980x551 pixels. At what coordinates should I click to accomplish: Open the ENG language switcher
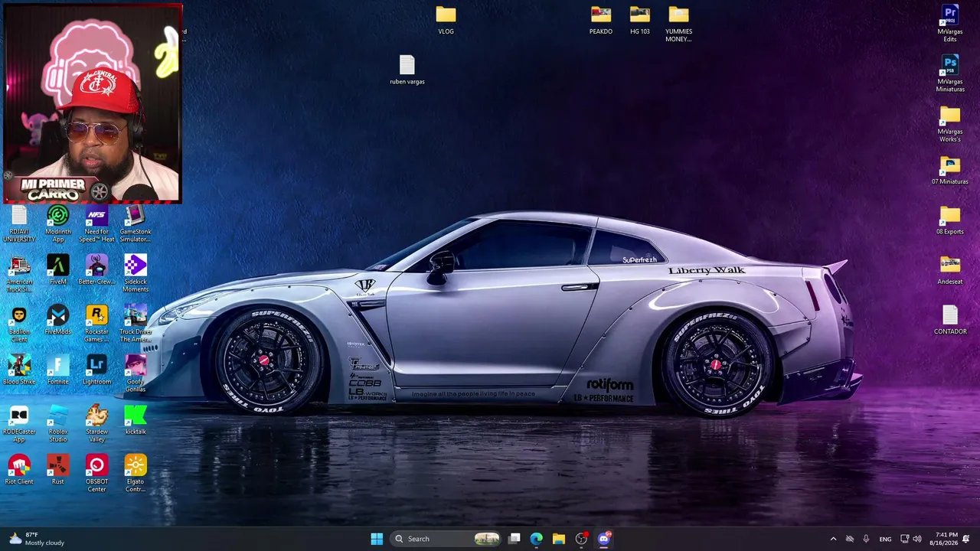coord(885,539)
